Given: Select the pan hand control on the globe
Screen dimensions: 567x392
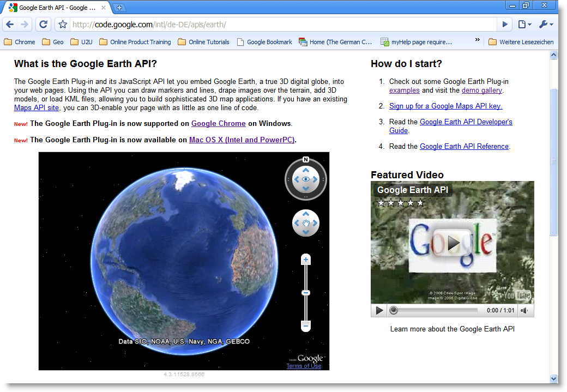Looking at the screenshot, I should [x=305, y=222].
